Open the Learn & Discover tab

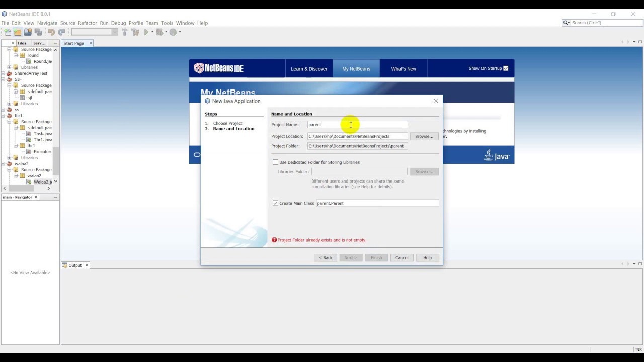(309, 69)
